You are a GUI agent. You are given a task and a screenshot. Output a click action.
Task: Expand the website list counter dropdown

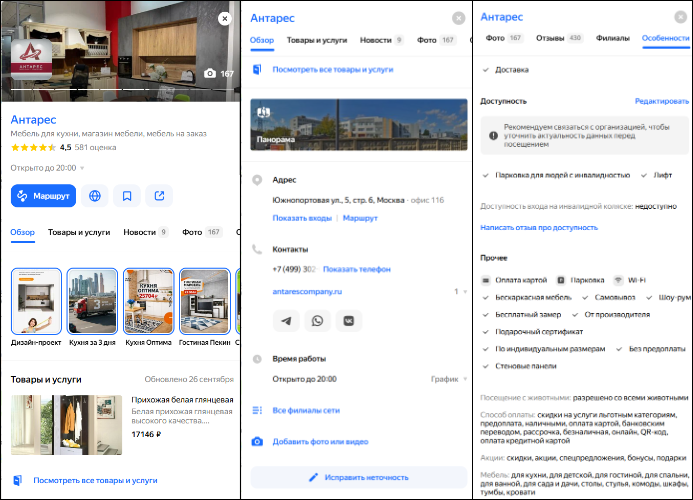pyautogui.click(x=460, y=291)
